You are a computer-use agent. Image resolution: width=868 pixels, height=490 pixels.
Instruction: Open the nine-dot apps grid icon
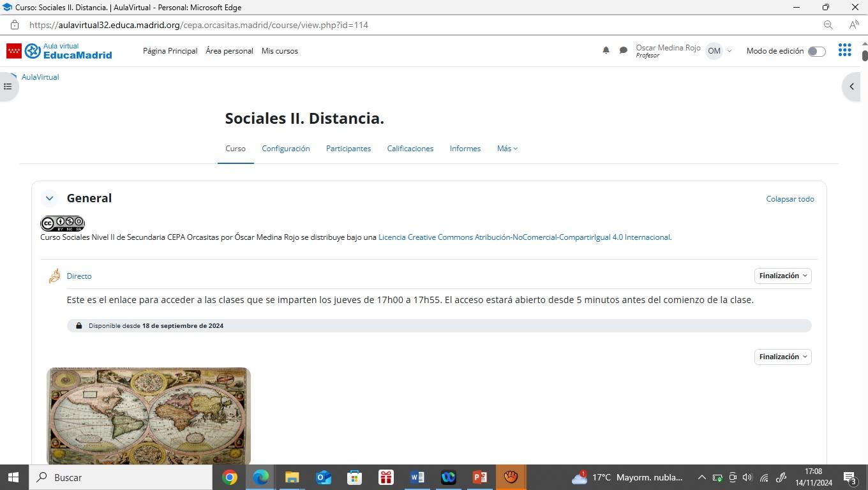[x=844, y=50]
